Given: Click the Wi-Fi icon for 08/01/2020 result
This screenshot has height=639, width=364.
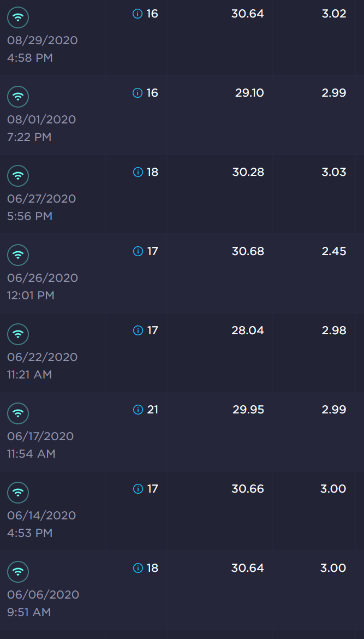Looking at the screenshot, I should tap(18, 97).
